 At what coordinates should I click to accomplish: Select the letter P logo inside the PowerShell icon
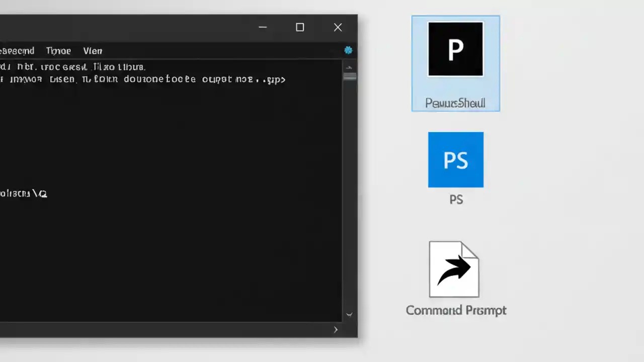pos(455,48)
